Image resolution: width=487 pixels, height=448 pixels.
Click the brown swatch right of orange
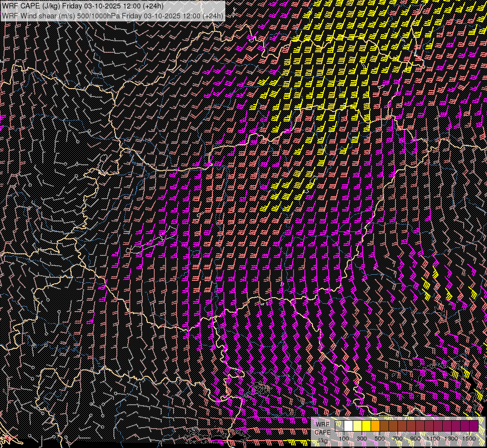(x=385, y=426)
